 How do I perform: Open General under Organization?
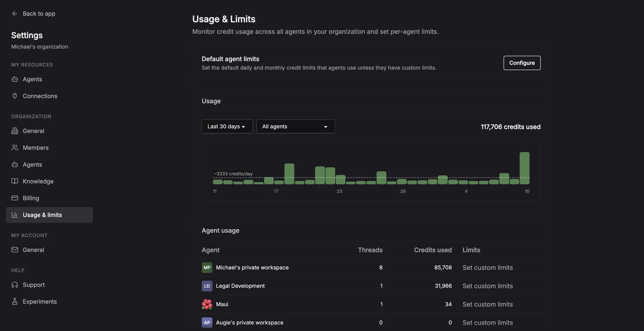coord(49,131)
